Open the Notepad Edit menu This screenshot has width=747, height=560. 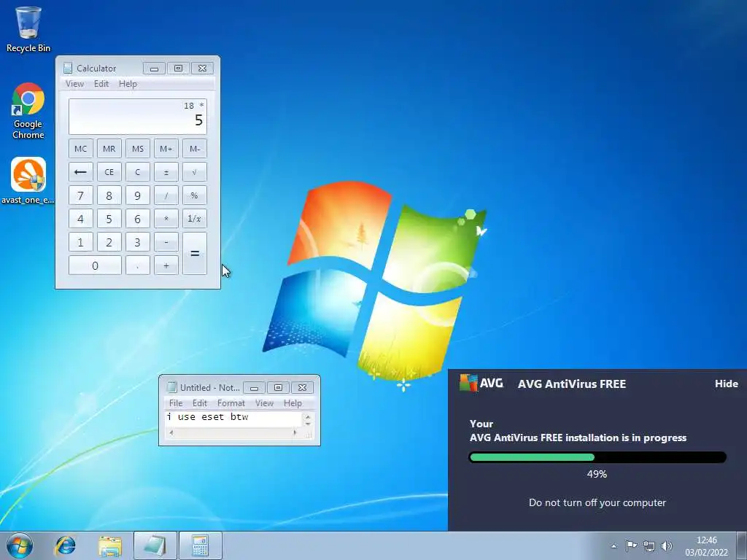pyautogui.click(x=200, y=402)
